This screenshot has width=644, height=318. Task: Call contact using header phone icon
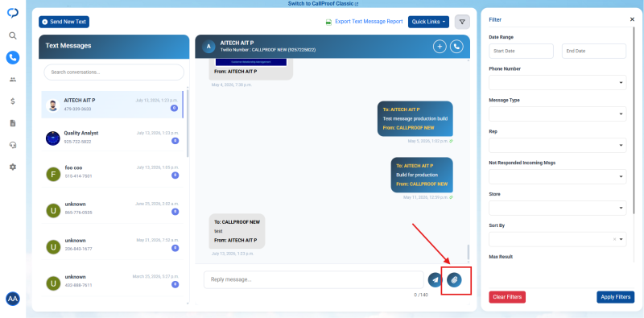pyautogui.click(x=456, y=47)
